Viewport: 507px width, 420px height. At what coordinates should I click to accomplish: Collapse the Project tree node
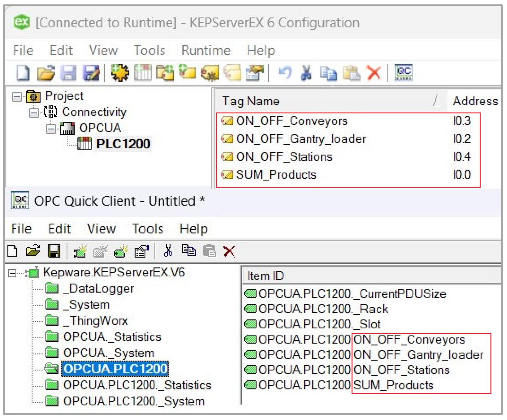(x=17, y=97)
